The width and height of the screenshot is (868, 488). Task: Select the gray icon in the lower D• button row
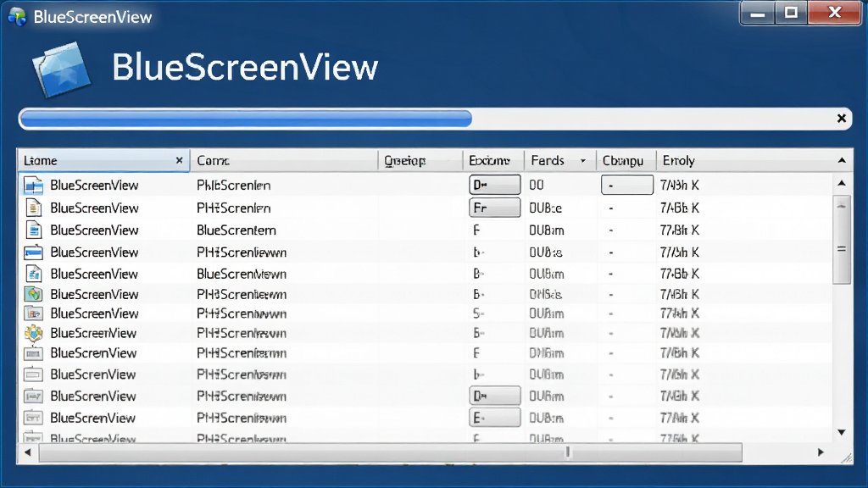33,396
